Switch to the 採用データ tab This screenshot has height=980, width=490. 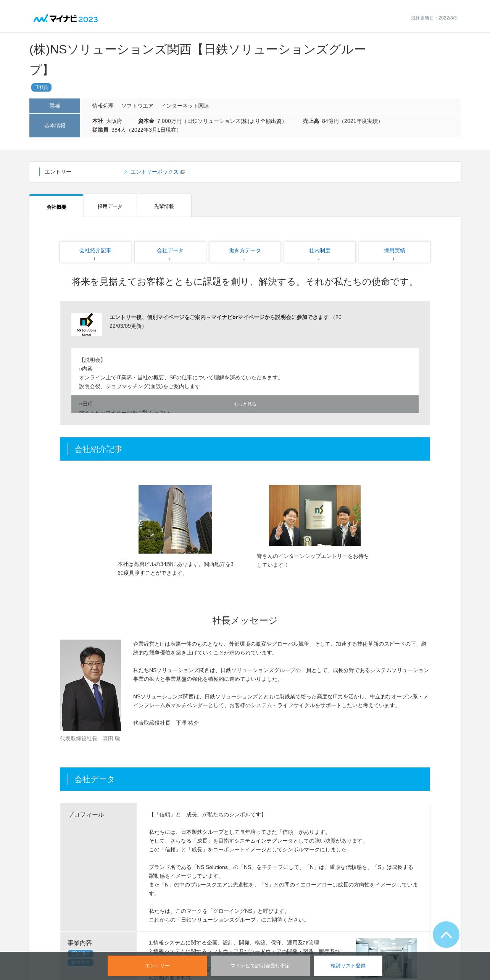click(x=110, y=206)
